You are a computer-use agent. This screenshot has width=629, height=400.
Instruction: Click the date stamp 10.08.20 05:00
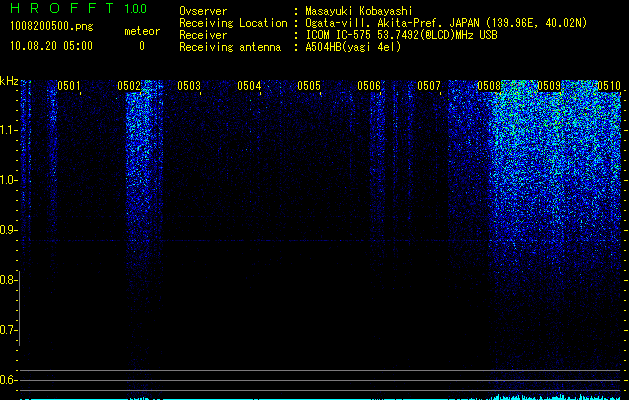click(x=51, y=46)
